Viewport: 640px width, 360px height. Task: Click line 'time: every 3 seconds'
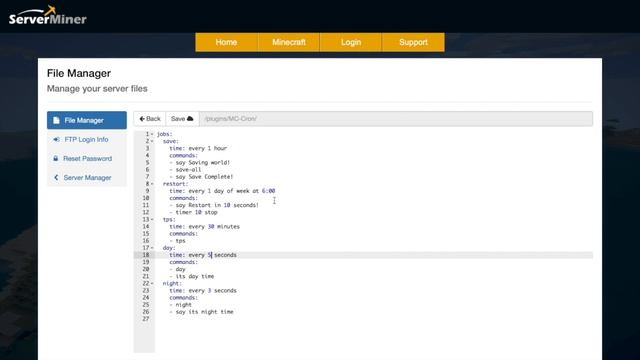pyautogui.click(x=203, y=291)
